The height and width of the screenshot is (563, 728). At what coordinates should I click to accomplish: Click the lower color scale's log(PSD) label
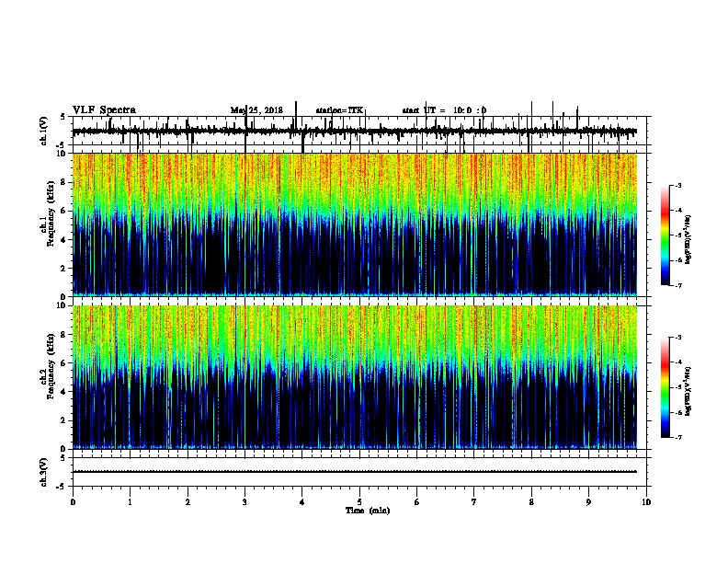click(688, 391)
